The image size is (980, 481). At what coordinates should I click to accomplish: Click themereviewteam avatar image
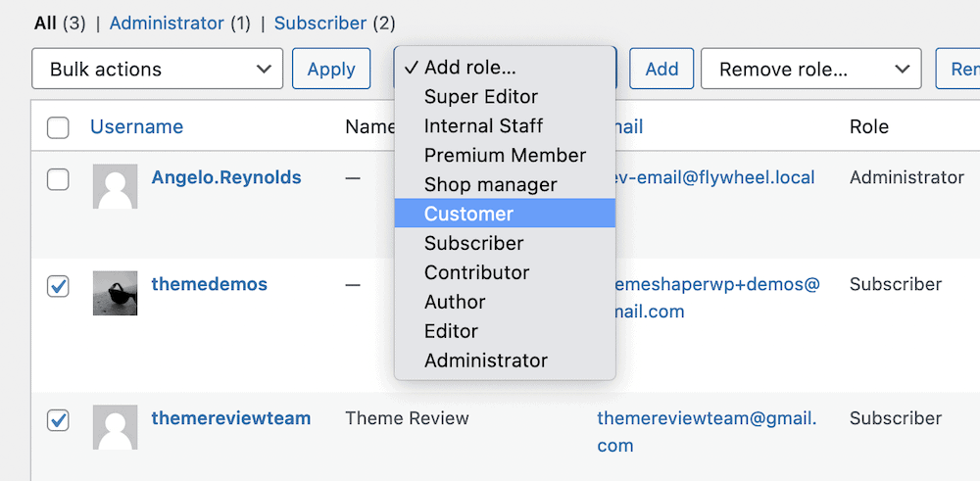pyautogui.click(x=115, y=427)
